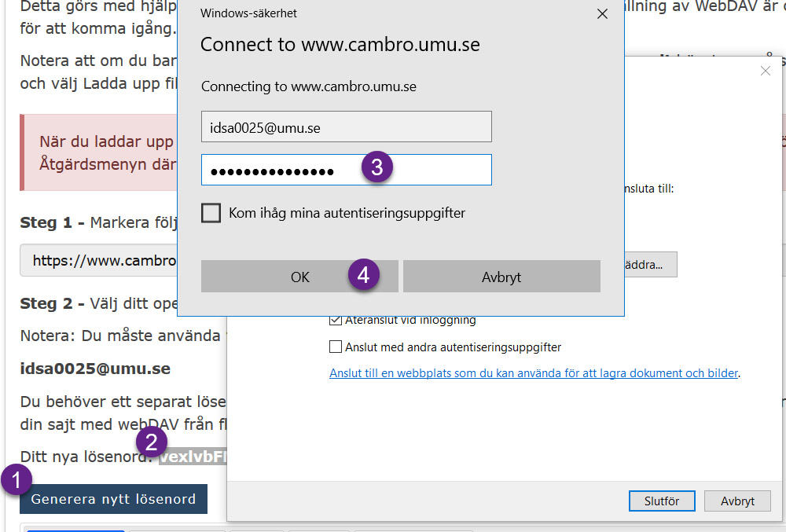Screen dimensions: 786x532
Task: Open the link about connecting to a website
Action: pos(534,373)
